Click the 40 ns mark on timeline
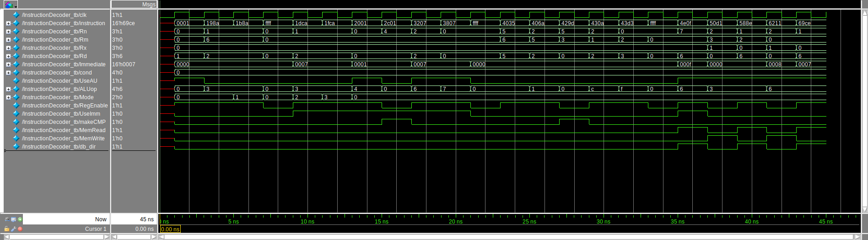The height and width of the screenshot is (240, 868). (752, 222)
